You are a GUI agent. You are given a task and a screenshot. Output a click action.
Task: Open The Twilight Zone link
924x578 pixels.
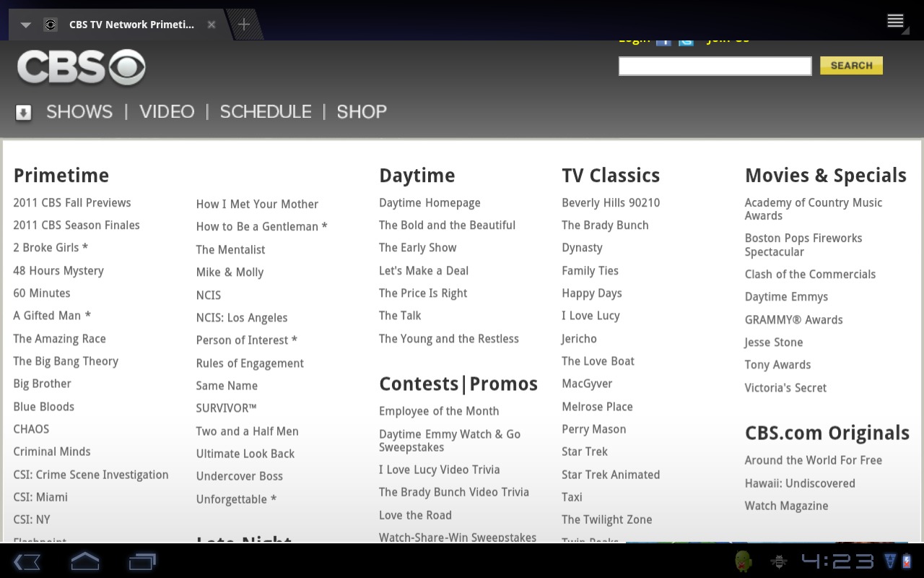[x=607, y=519]
